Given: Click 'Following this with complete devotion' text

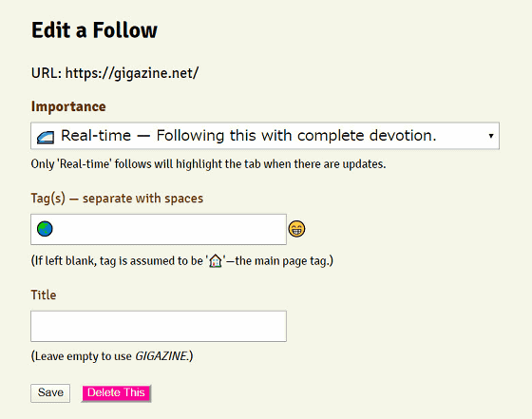Looking at the screenshot, I should point(296,135).
